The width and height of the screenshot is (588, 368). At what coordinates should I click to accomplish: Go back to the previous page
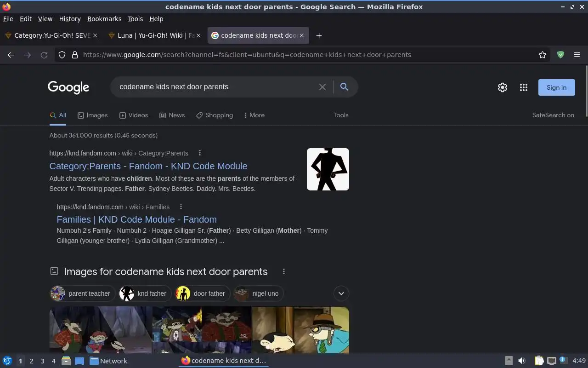11,55
